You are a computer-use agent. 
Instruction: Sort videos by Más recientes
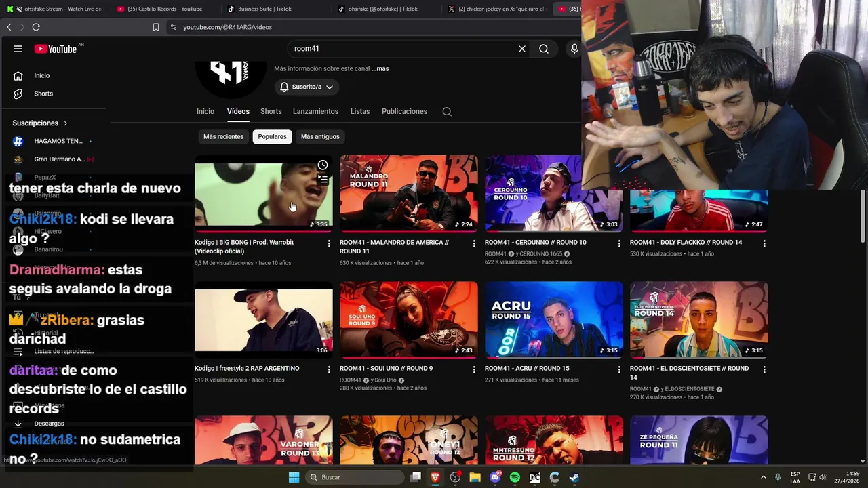(223, 136)
